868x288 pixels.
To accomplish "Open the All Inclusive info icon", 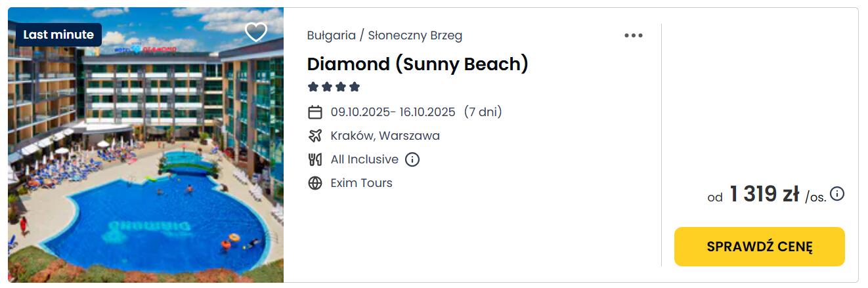I will pos(412,159).
